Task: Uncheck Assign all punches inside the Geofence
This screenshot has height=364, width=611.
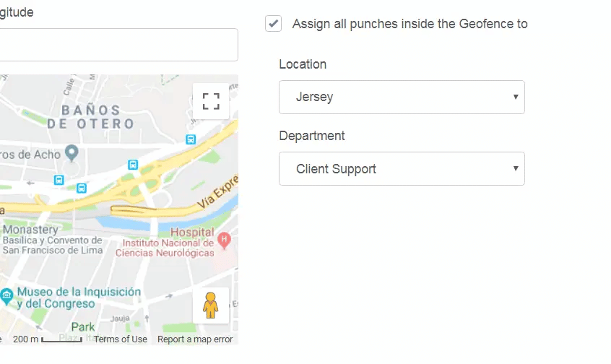Action: click(x=274, y=24)
